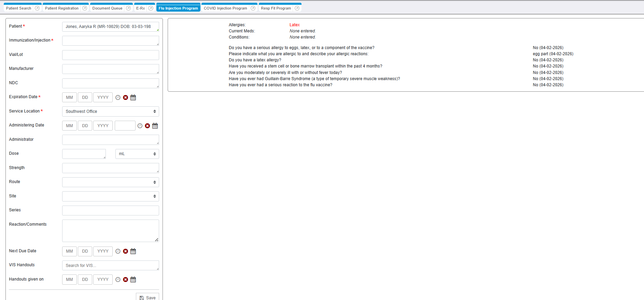Clear the Expiration Date with red X

(125, 97)
